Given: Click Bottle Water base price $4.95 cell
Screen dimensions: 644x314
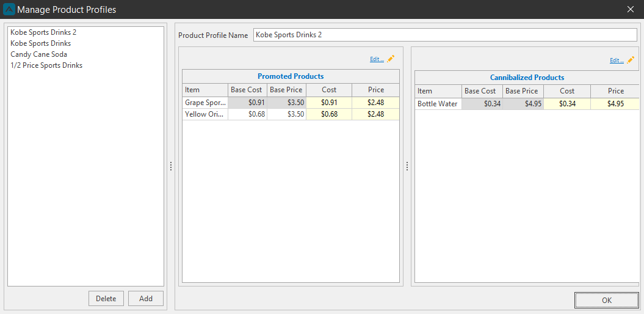Looking at the screenshot, I should click(523, 104).
